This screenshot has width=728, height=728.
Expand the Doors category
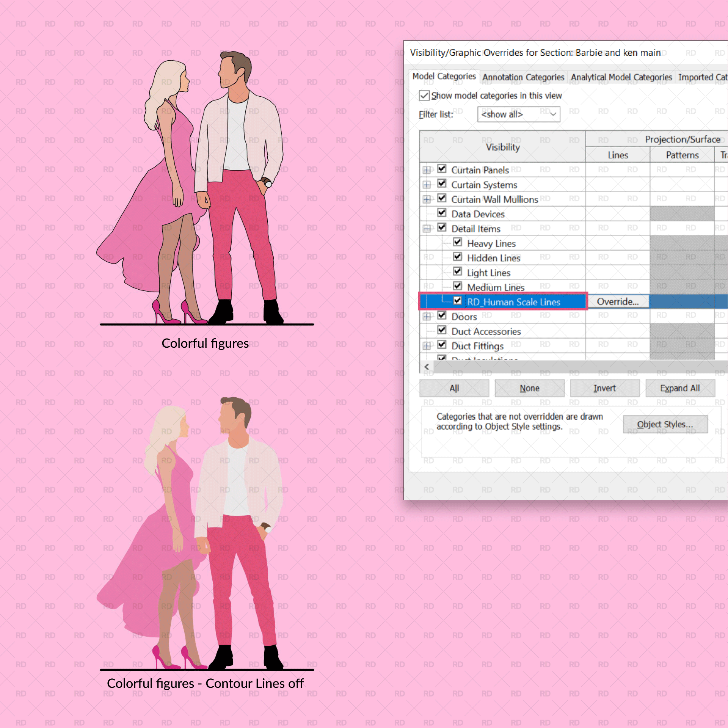click(427, 316)
